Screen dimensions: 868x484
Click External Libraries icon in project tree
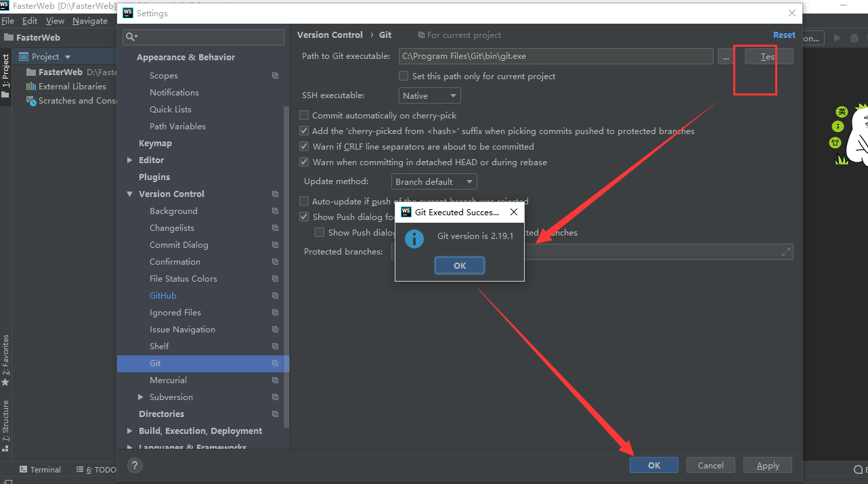31,86
